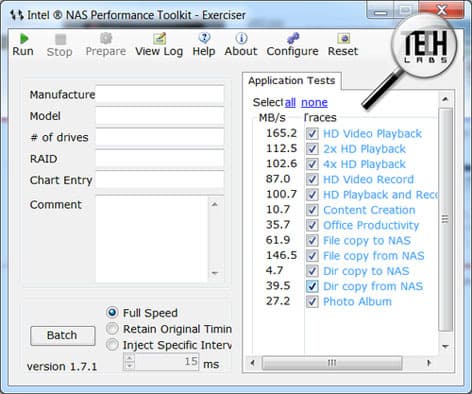Toggle HD Playback and Record checkbox

[x=312, y=195]
